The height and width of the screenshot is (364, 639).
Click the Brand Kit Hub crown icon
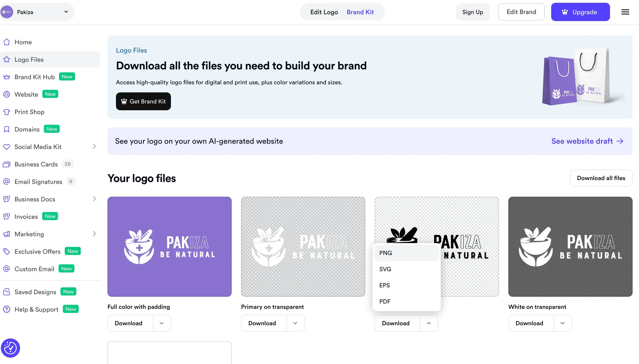[x=7, y=77]
